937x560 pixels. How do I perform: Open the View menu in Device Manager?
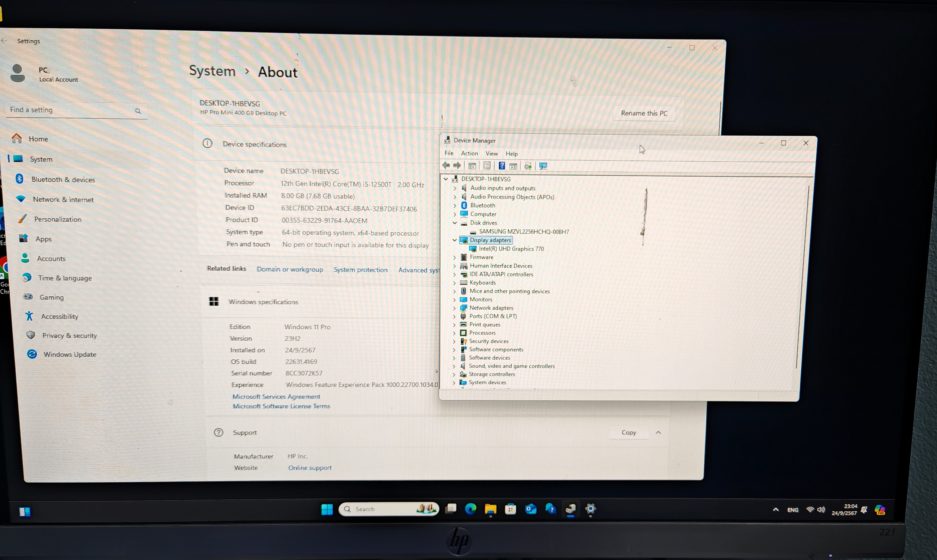(491, 154)
